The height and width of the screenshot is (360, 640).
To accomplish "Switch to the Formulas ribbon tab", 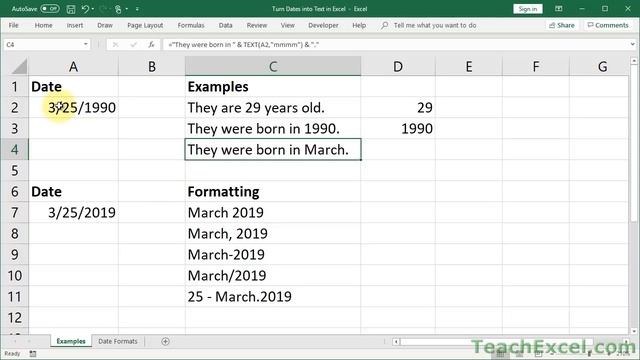I will click(191, 25).
